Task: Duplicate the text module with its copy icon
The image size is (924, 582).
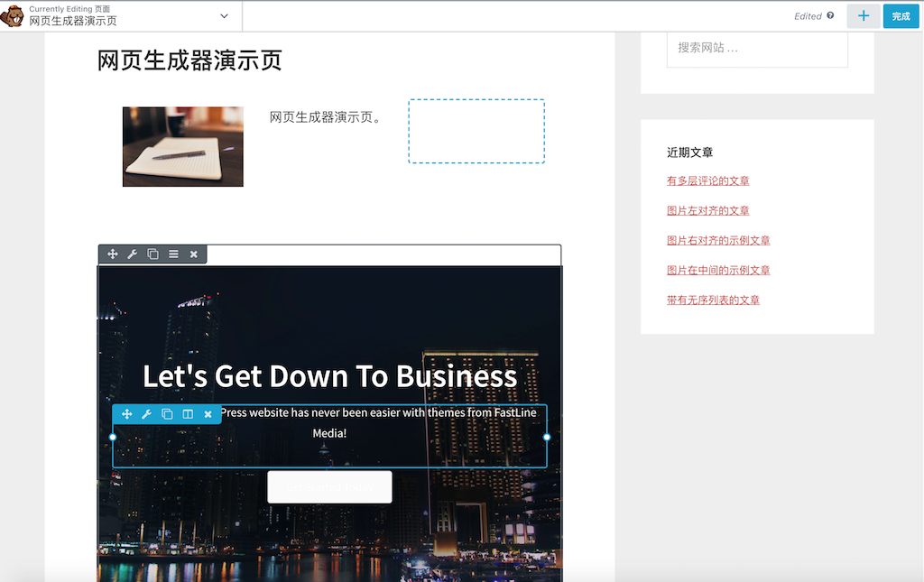Action: pyautogui.click(x=166, y=414)
